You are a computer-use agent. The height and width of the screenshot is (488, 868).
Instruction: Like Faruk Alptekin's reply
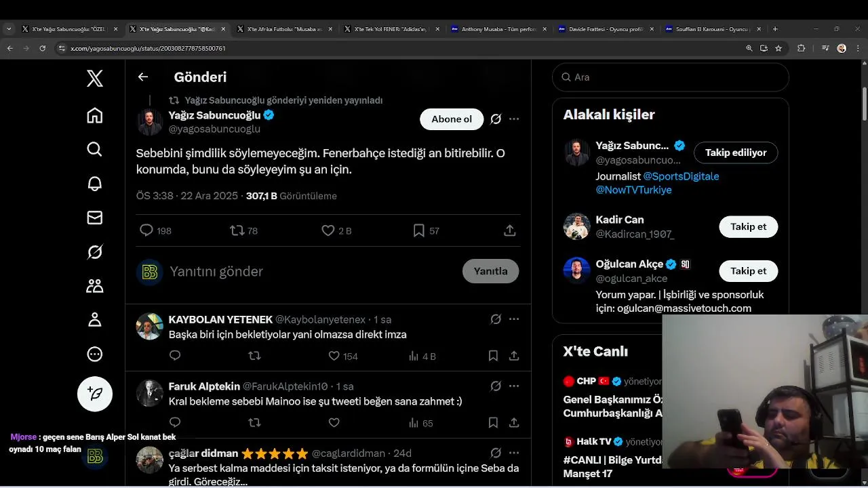pyautogui.click(x=334, y=423)
